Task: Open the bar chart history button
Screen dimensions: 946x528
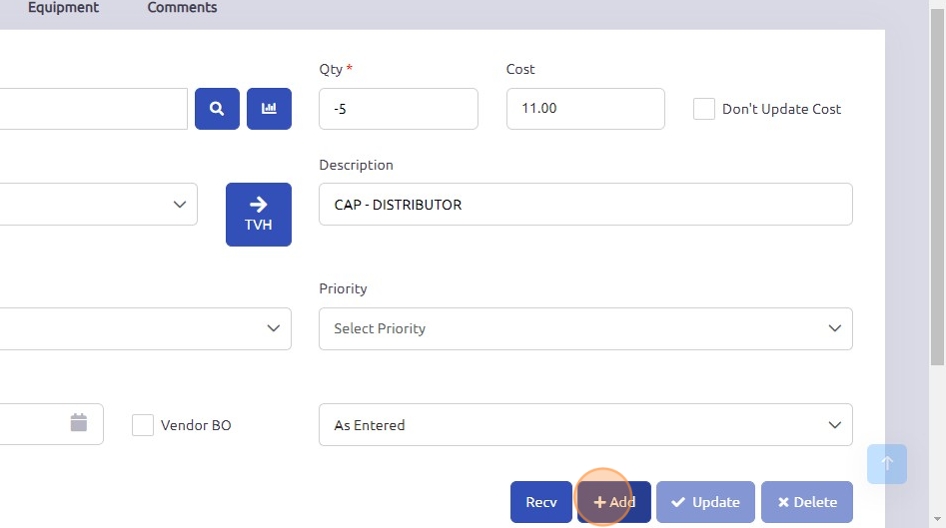Action: coord(269,109)
